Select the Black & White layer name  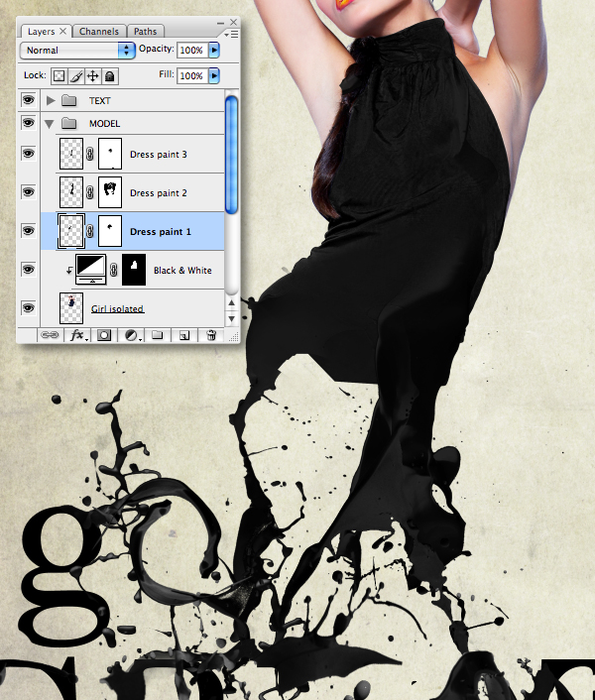click(182, 270)
